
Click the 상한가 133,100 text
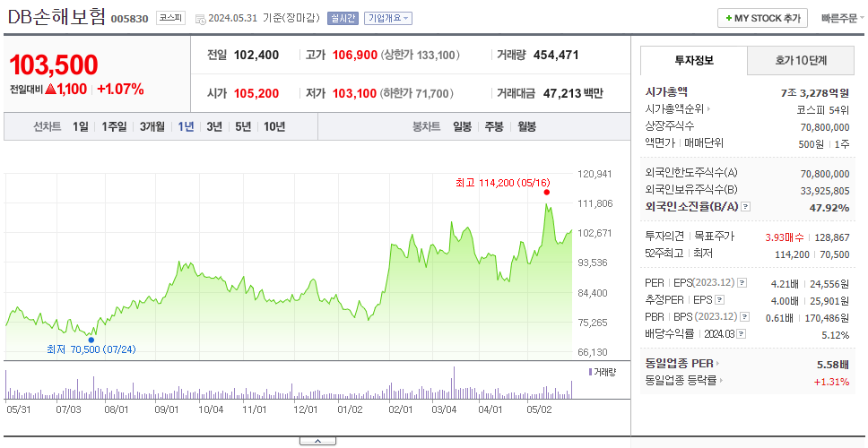tap(421, 55)
